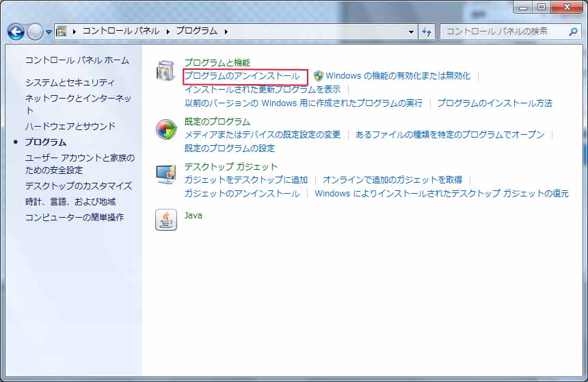Close the Control Panel window
Viewport: 588px width, 382px height.
click(x=567, y=7)
